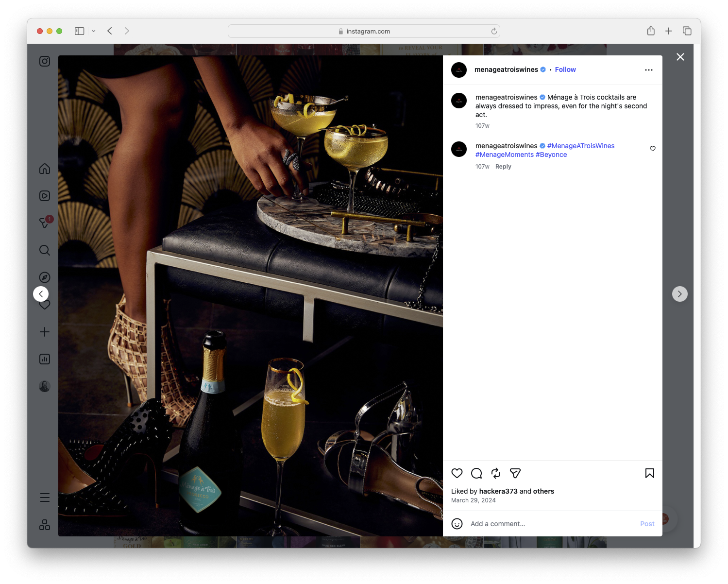Open the Safari sidebar dropdown chevron

(x=94, y=31)
